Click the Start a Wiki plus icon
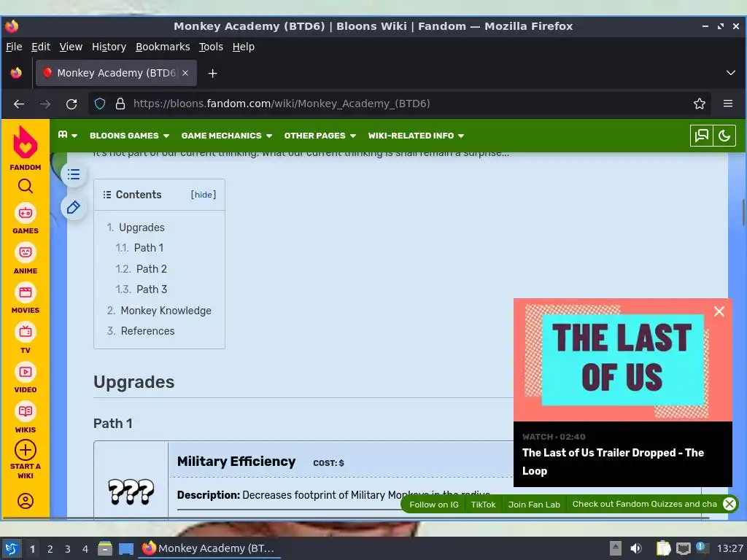The image size is (747, 560). click(x=26, y=450)
